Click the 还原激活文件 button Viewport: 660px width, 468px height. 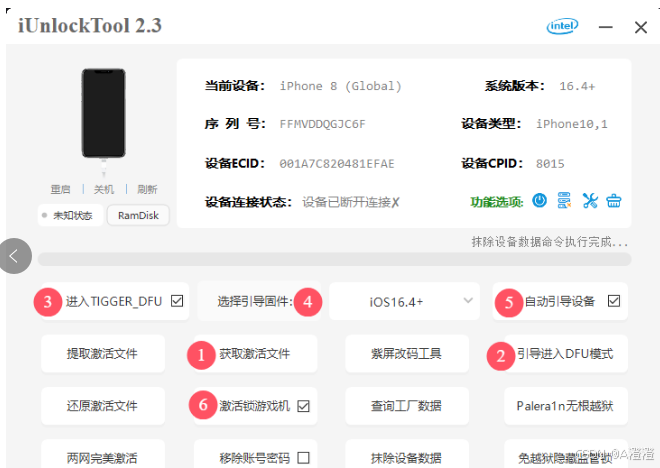[x=103, y=406]
